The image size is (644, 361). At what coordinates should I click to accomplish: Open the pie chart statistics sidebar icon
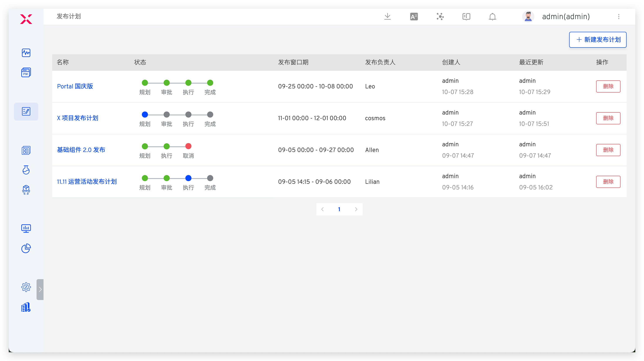[x=26, y=248]
